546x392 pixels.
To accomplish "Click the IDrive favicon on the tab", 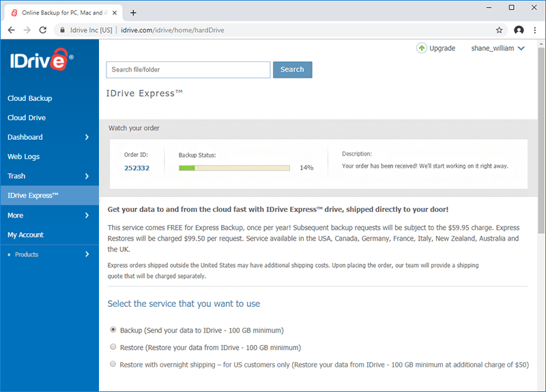I will click(x=14, y=13).
